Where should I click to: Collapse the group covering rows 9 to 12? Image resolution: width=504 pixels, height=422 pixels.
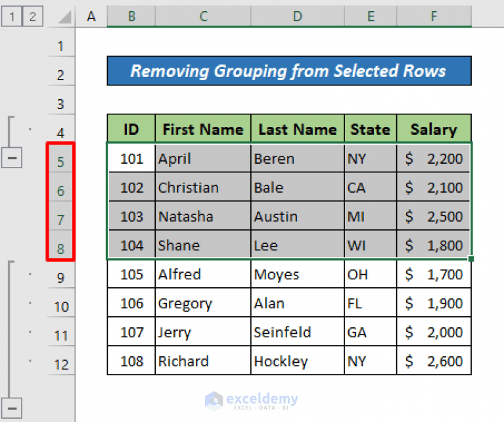12,408
